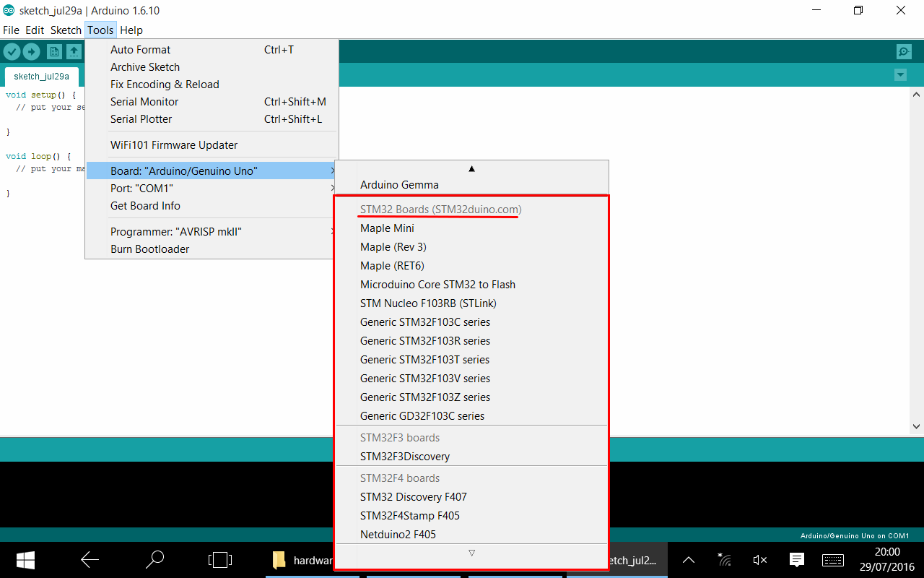This screenshot has width=924, height=578.
Task: Click the taskbar back arrow
Action: pyautogui.click(x=90, y=559)
